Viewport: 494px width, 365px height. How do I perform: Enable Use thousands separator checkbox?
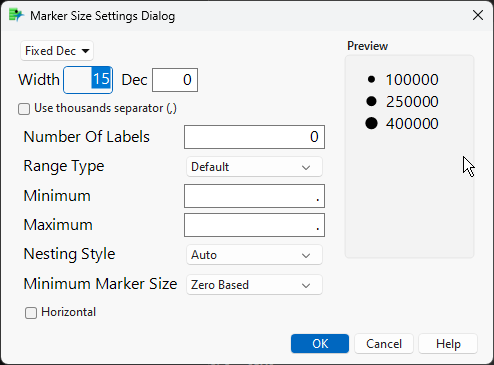click(x=24, y=109)
